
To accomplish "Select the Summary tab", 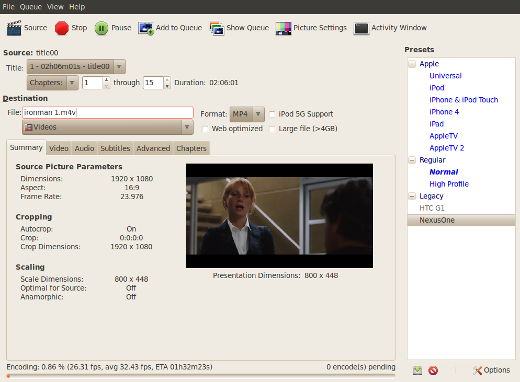I will [x=26, y=148].
